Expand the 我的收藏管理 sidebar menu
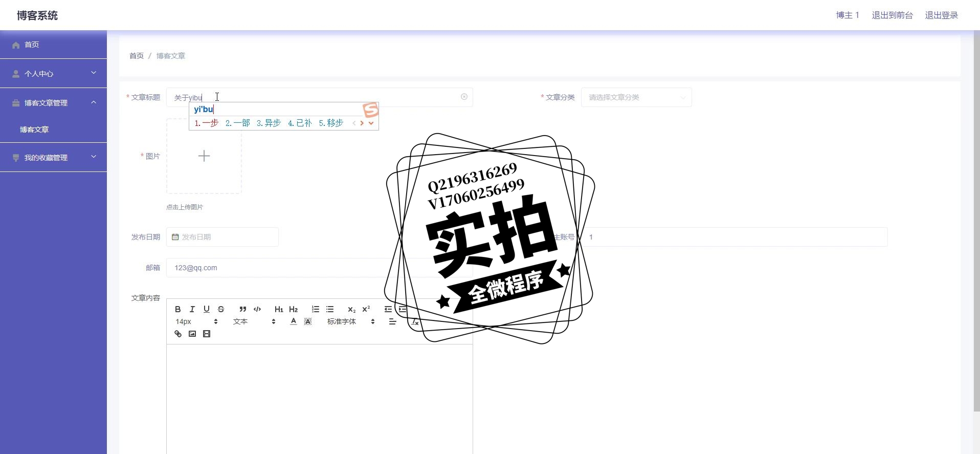 pyautogui.click(x=53, y=157)
